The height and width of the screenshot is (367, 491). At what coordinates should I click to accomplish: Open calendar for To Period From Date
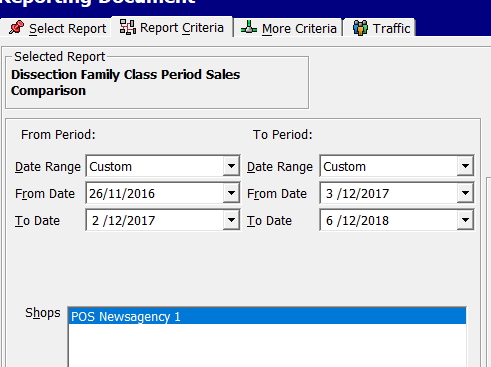[x=465, y=193]
